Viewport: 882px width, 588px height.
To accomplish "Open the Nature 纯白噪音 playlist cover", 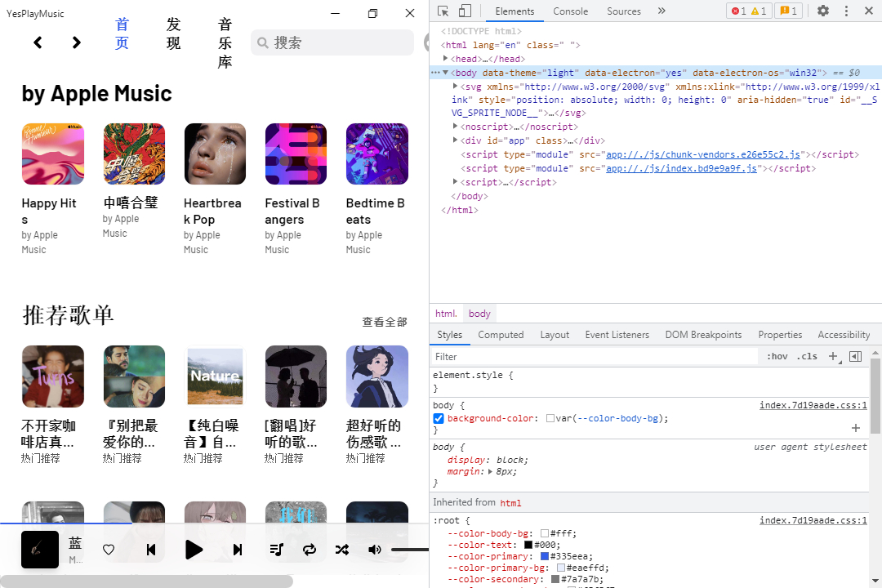I will [215, 376].
